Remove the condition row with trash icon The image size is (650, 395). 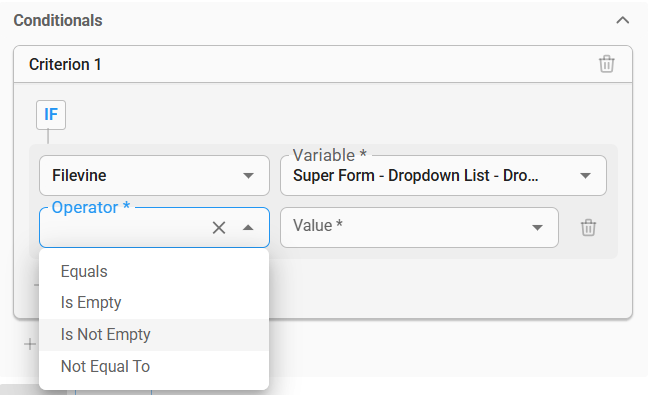click(x=588, y=228)
